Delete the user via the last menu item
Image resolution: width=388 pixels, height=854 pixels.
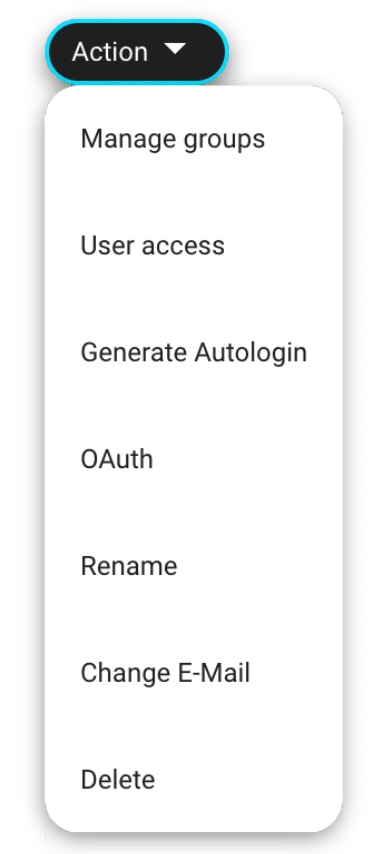(x=194, y=779)
